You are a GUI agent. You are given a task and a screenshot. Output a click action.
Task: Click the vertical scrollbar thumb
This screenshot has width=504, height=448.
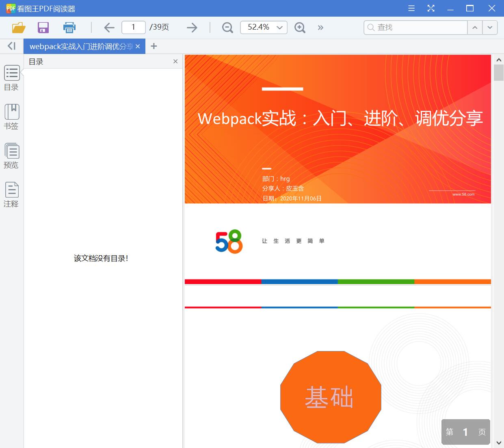(499, 73)
